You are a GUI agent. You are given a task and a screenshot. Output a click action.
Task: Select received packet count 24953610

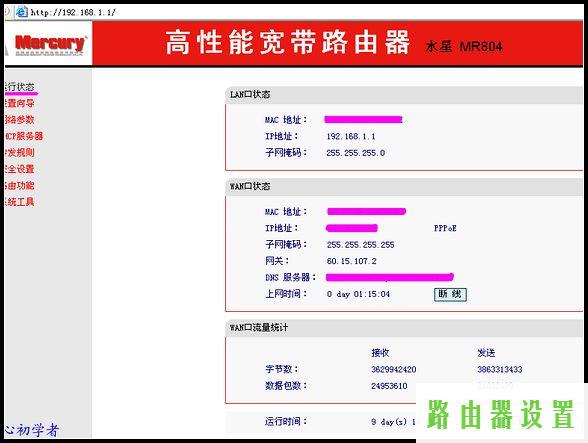(x=389, y=386)
